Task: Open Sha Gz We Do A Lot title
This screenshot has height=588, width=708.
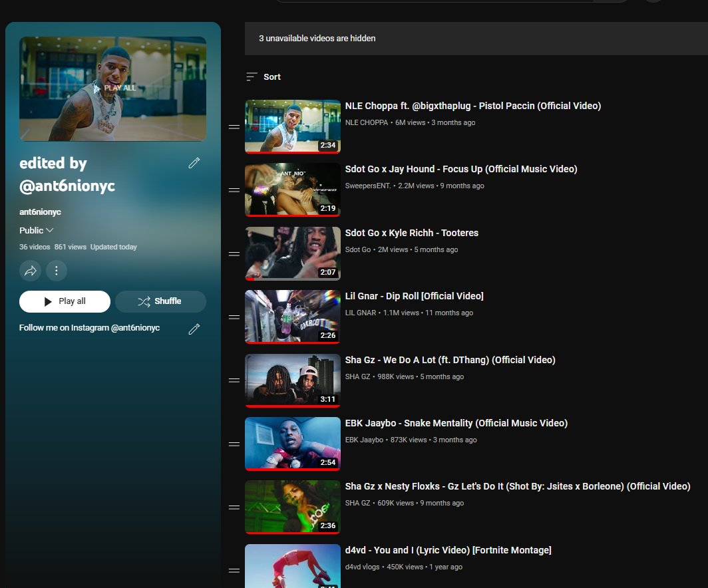Action: click(450, 360)
